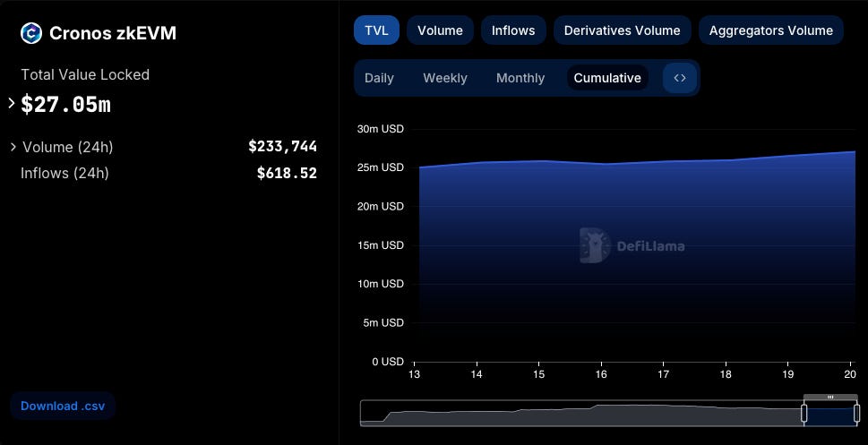Select the Cumulative interval option
Viewport: 868px width, 445px height.
pyautogui.click(x=607, y=78)
